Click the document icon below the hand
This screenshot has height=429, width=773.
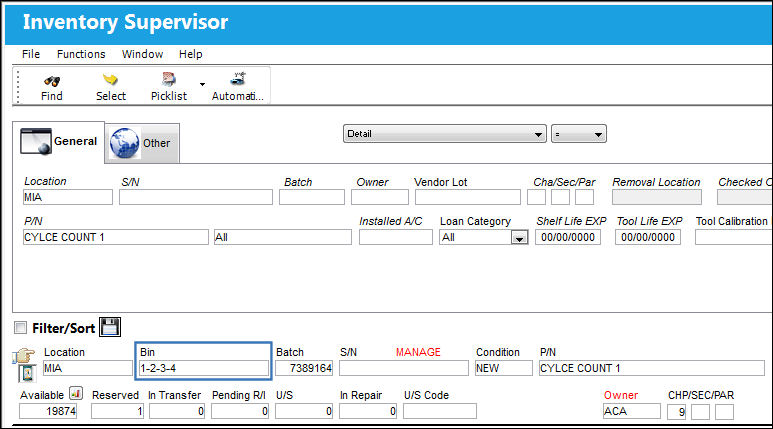pos(27,373)
